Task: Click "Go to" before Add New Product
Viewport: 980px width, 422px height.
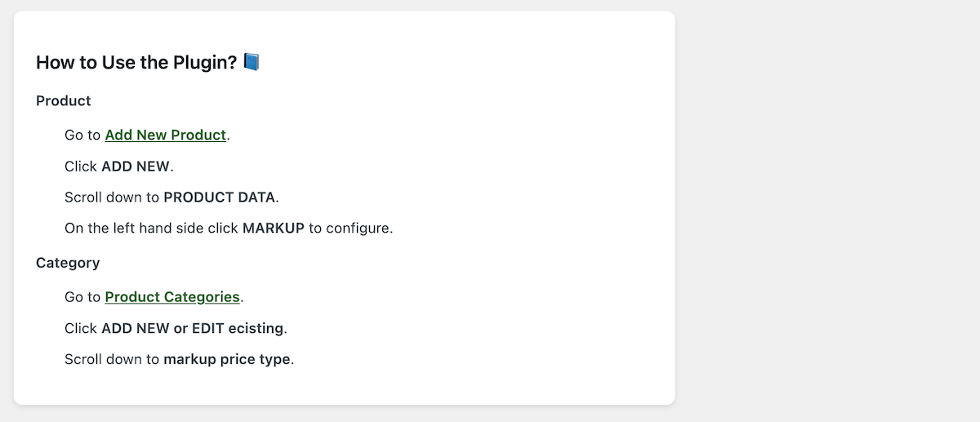Action: 82,135
